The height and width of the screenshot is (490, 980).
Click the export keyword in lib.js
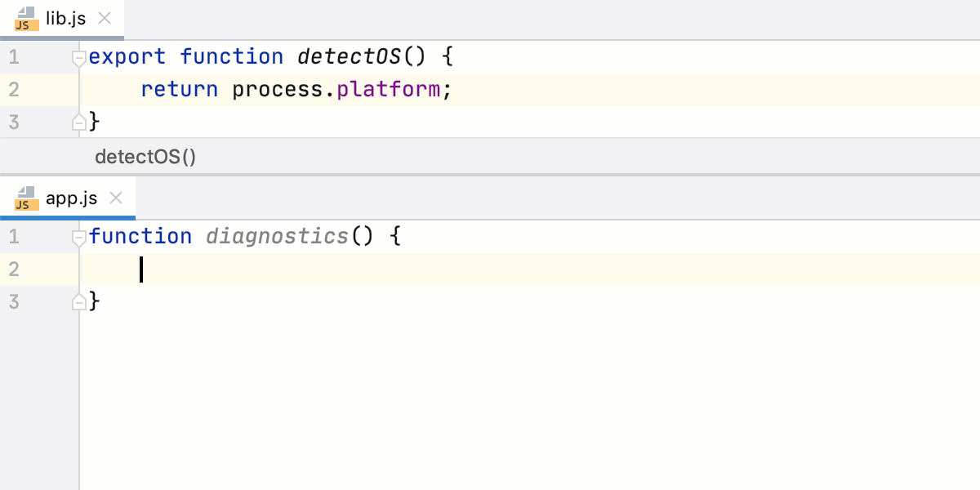pyautogui.click(x=128, y=56)
